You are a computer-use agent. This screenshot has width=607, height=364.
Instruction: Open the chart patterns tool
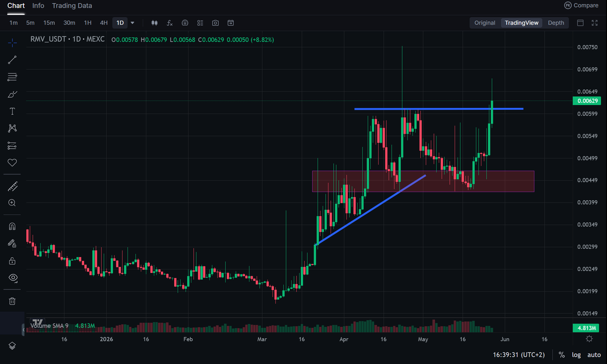(12, 128)
